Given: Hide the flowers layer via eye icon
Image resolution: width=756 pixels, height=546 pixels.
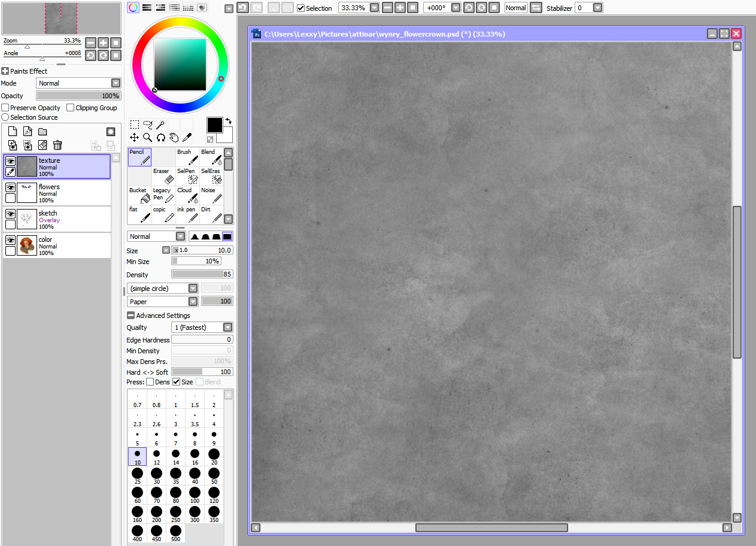Looking at the screenshot, I should click(10, 187).
